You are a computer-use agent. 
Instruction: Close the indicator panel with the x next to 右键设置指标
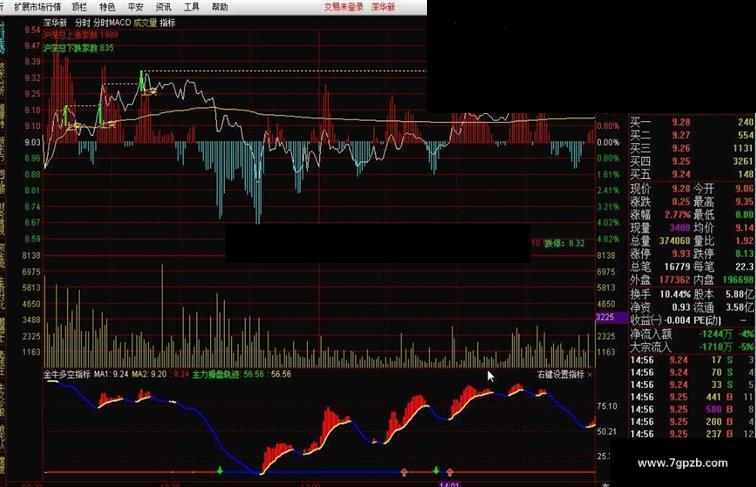click(x=590, y=375)
